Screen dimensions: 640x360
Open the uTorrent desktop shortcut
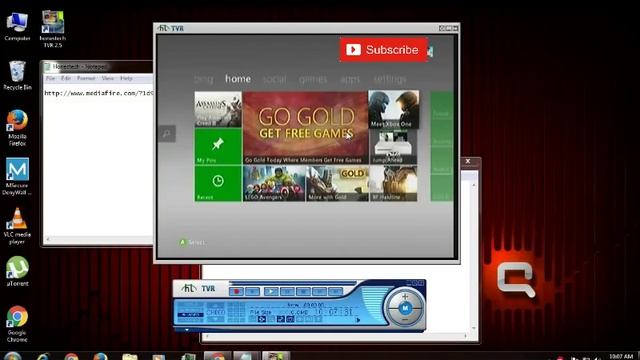(x=17, y=271)
